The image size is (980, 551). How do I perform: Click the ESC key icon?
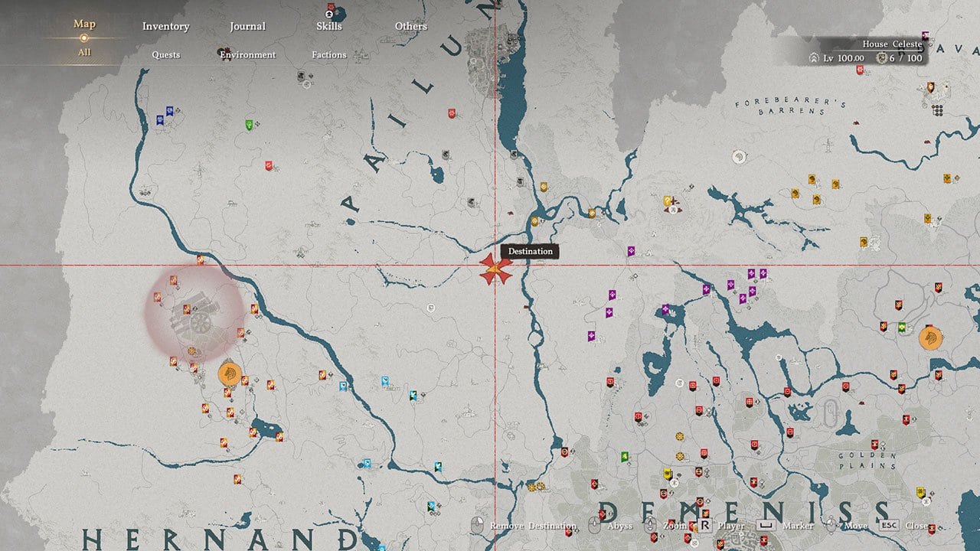(x=888, y=527)
